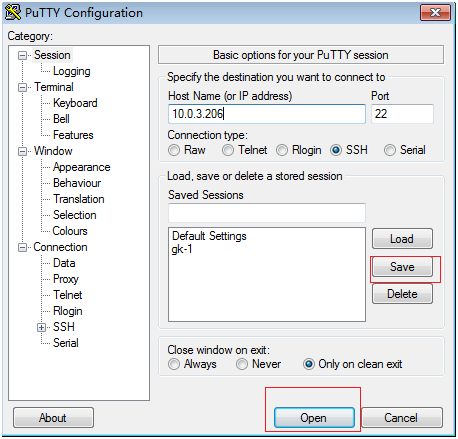The height and width of the screenshot is (439, 458).
Task: Open Colours settings
Action: [x=70, y=231]
